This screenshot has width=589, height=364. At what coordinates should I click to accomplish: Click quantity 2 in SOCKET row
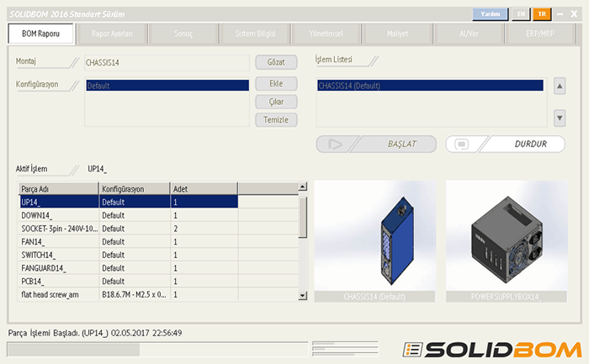[175, 229]
